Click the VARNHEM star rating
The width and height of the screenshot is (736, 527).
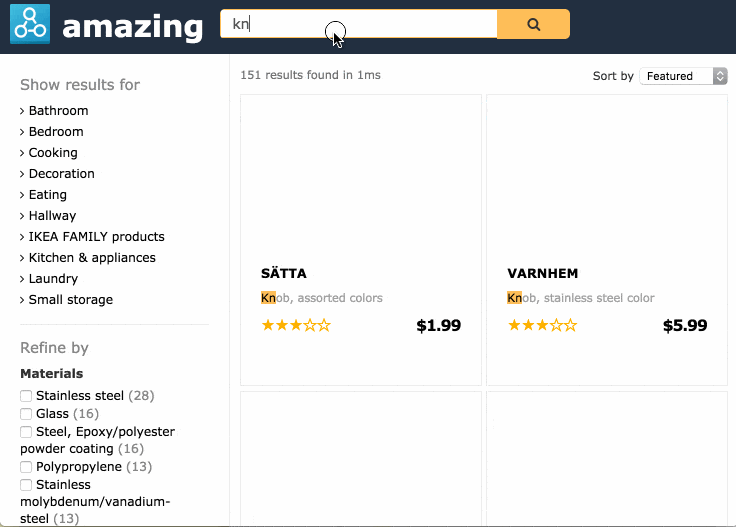tap(542, 325)
